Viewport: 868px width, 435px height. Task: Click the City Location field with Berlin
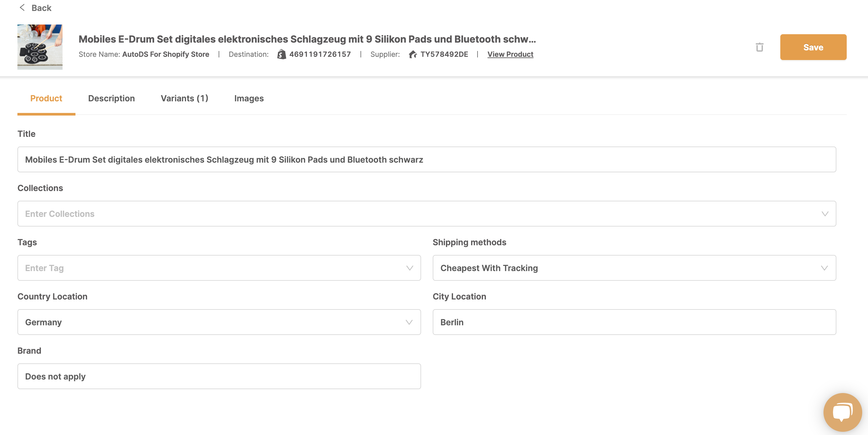[634, 322]
